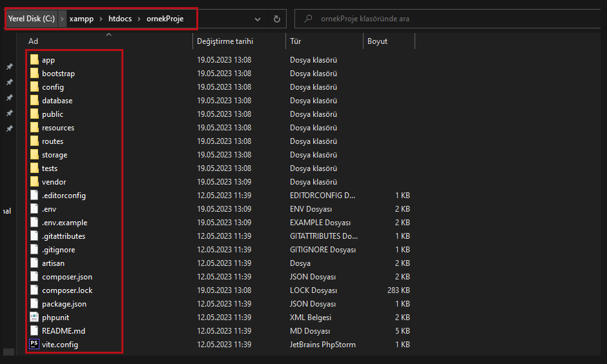Image resolution: width=607 pixels, height=364 pixels.
Task: Open the address bar history dropdown
Action: click(258, 19)
